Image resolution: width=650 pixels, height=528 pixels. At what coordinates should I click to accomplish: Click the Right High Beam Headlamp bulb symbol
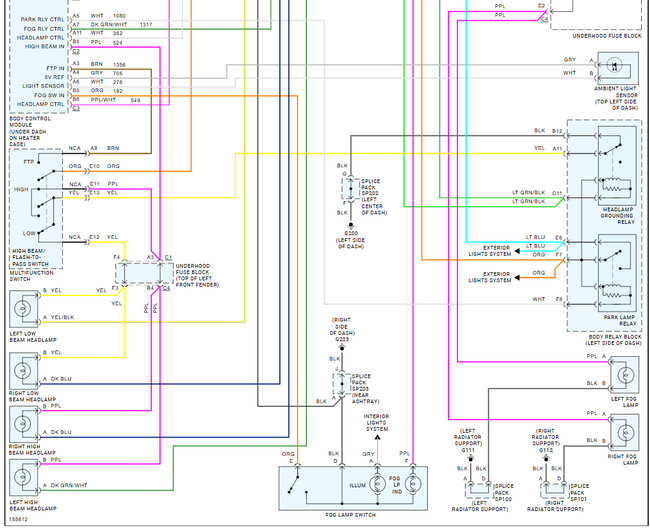(x=22, y=424)
